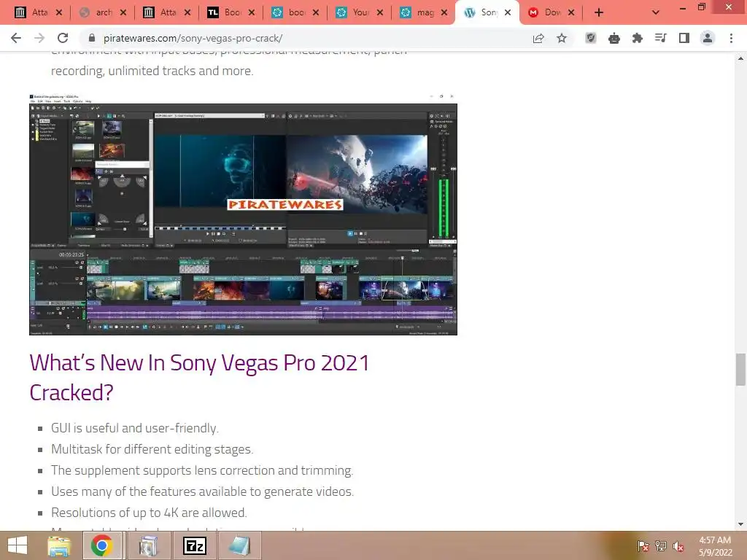The height and width of the screenshot is (560, 747).
Task: Open the tab search chevron
Action: tap(656, 12)
